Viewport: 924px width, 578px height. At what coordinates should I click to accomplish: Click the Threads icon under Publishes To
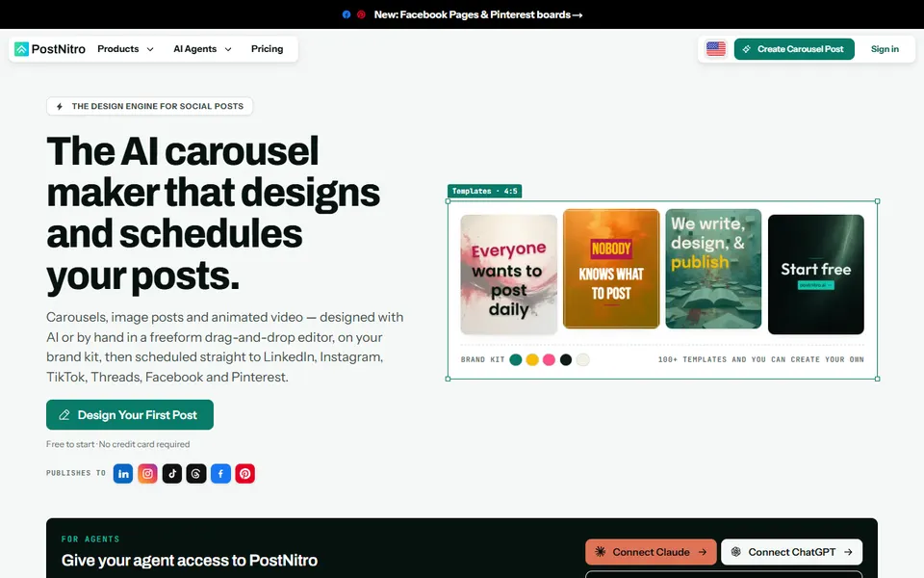click(196, 474)
